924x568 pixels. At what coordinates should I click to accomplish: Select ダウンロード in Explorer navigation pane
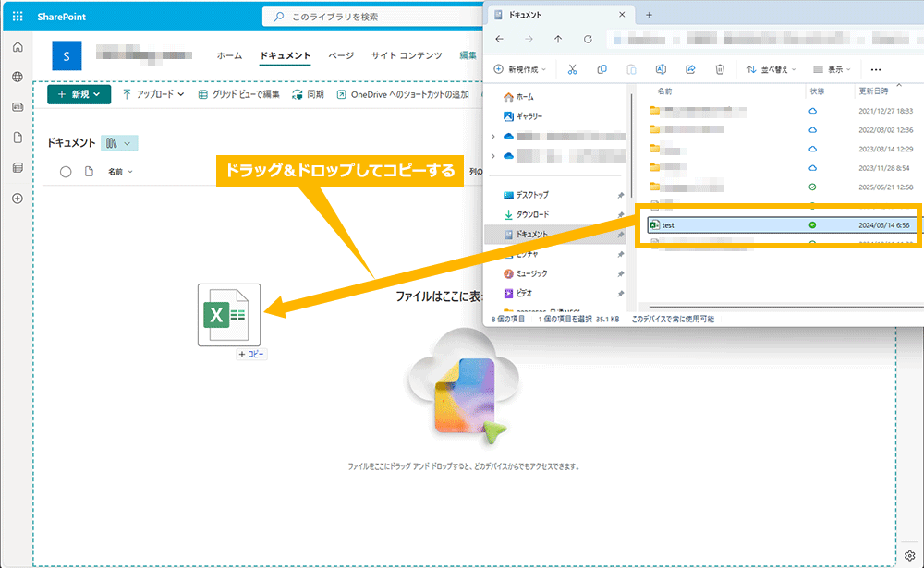(x=527, y=214)
